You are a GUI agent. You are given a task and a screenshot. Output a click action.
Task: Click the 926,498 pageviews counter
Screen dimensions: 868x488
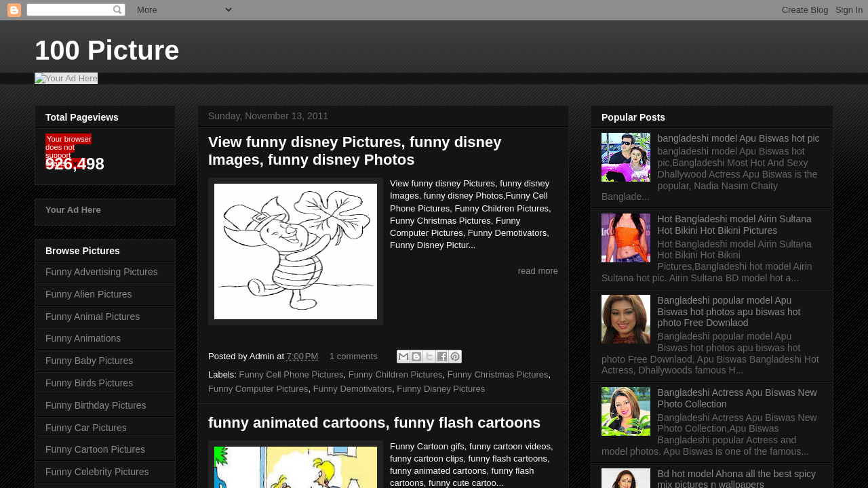(x=75, y=164)
